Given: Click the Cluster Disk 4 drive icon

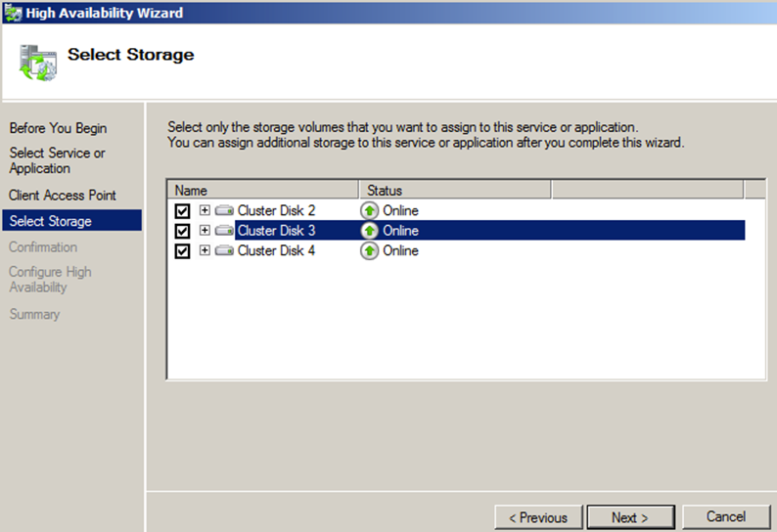Looking at the screenshot, I should (x=225, y=251).
